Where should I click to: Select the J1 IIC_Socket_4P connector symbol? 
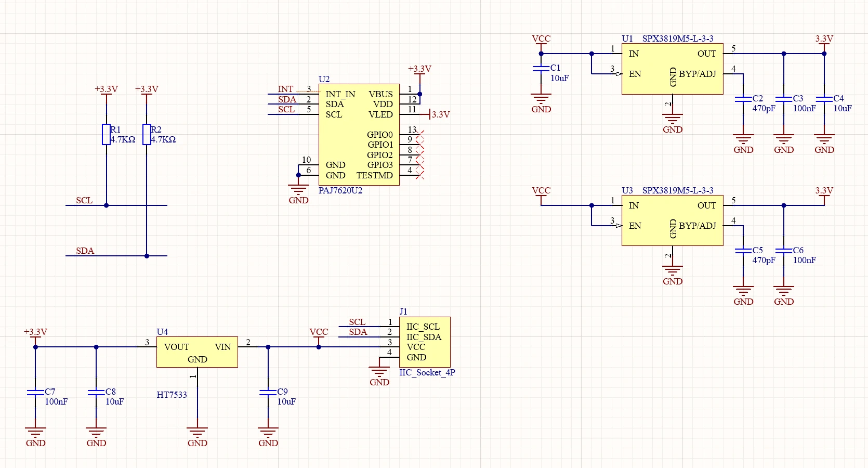tap(425, 342)
